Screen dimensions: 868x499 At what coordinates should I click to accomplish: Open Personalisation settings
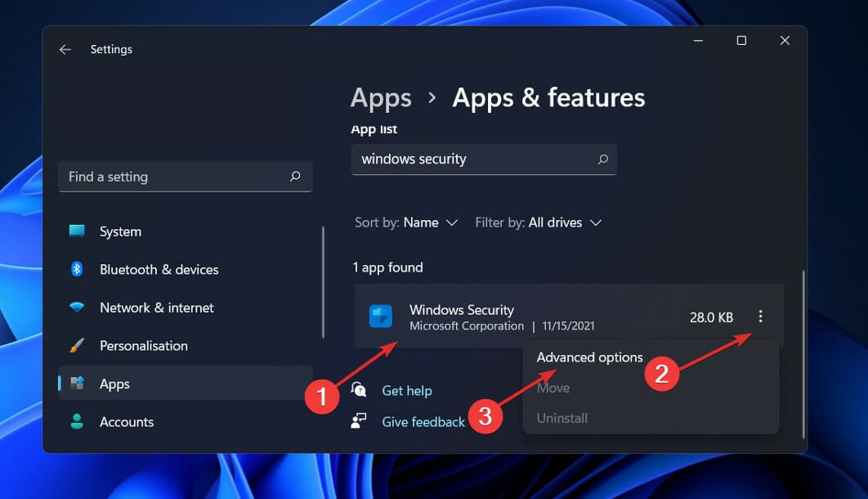point(76,345)
